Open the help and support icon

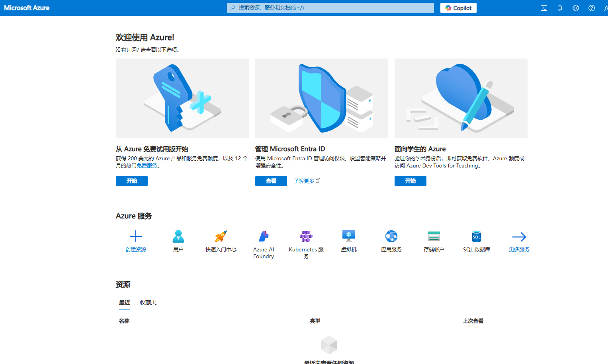591,8
